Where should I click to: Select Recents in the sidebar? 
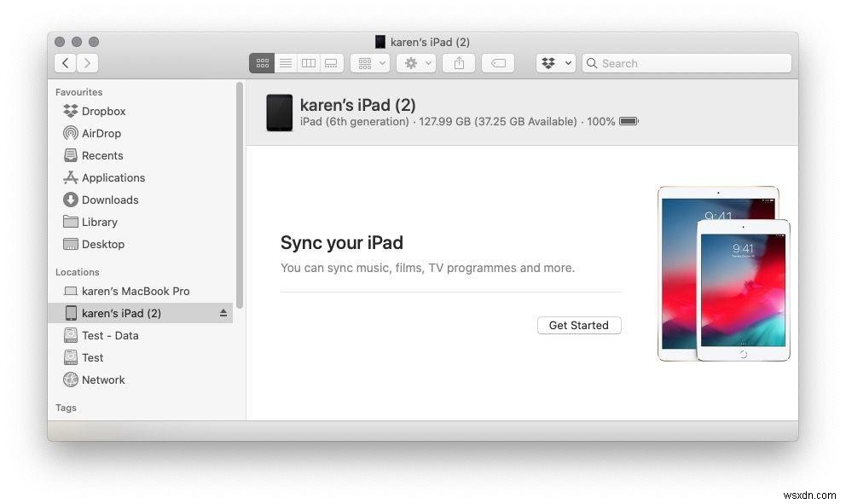coord(101,155)
